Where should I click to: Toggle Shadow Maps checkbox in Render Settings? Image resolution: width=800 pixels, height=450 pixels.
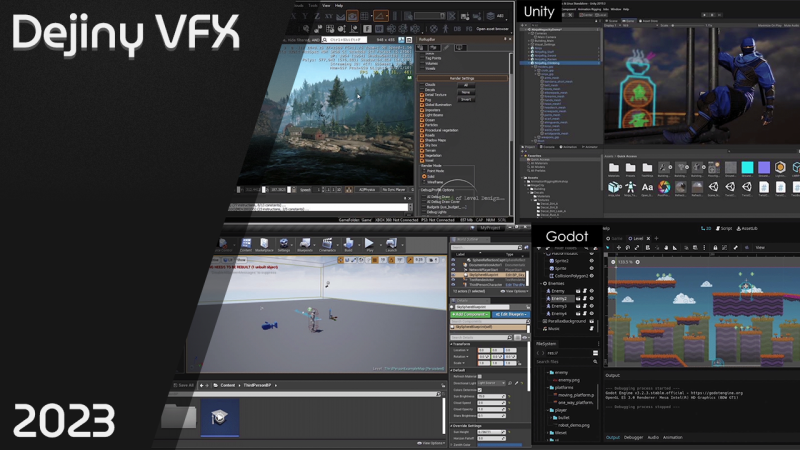(x=422, y=140)
